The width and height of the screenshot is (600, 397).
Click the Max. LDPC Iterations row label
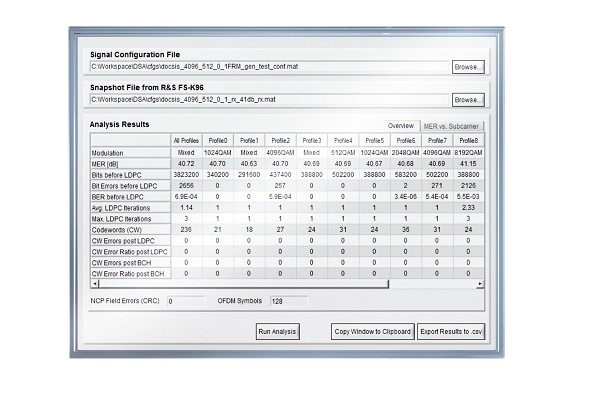coord(130,219)
